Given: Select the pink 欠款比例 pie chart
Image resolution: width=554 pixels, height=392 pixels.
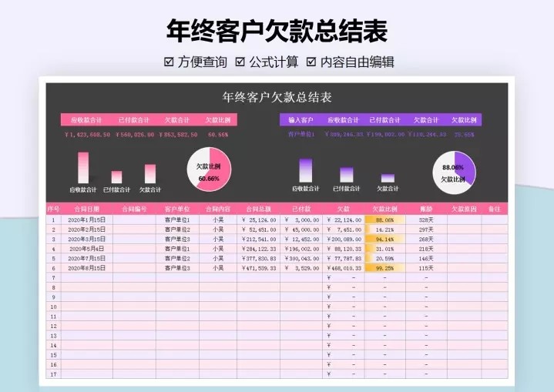Looking at the screenshot, I should (x=209, y=169).
